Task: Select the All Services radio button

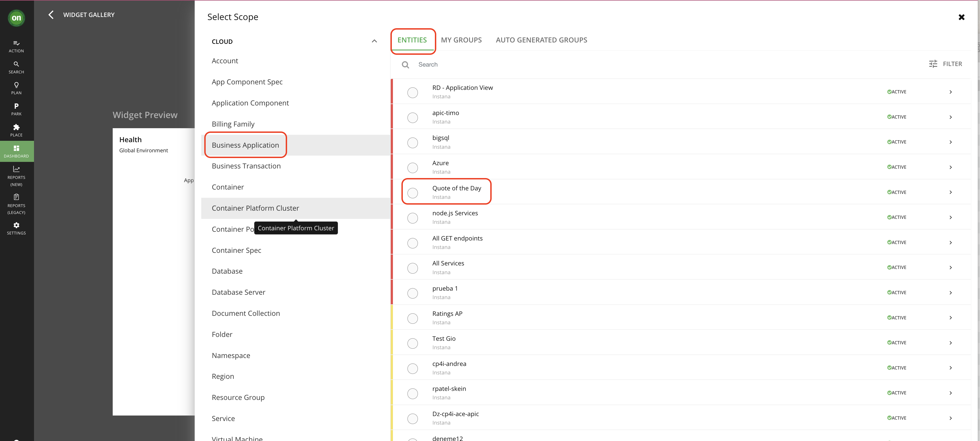Action: point(412,268)
